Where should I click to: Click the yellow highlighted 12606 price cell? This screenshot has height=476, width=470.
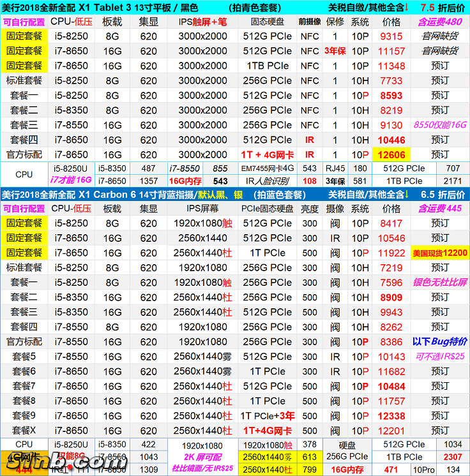(x=391, y=155)
